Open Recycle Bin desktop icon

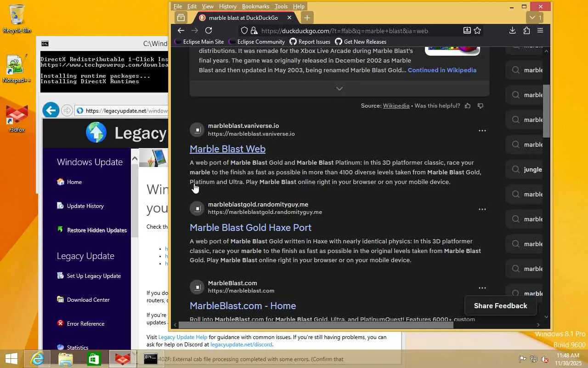(17, 19)
